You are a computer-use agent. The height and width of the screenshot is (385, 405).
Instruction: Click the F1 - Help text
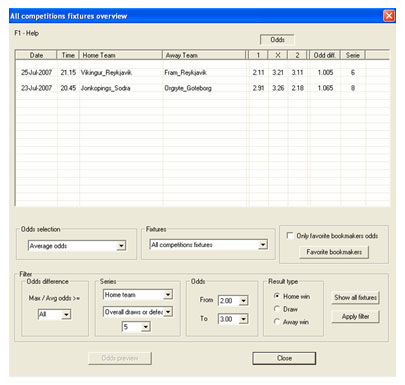pos(26,33)
